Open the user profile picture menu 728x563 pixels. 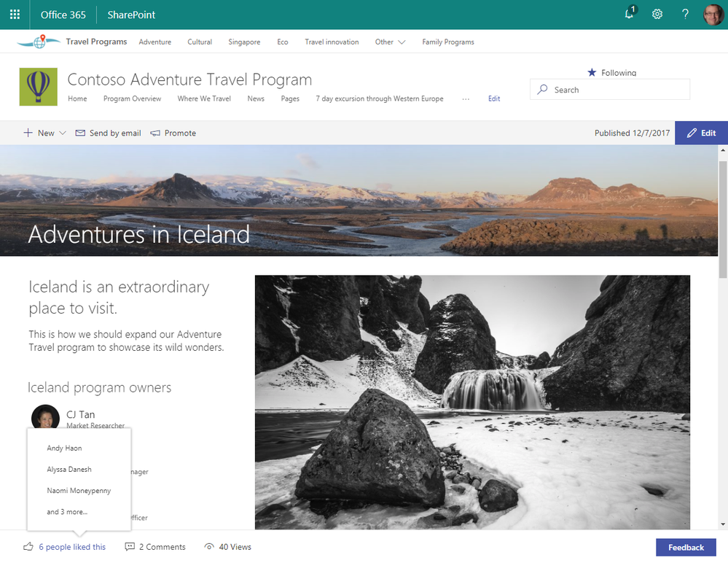[x=713, y=15]
